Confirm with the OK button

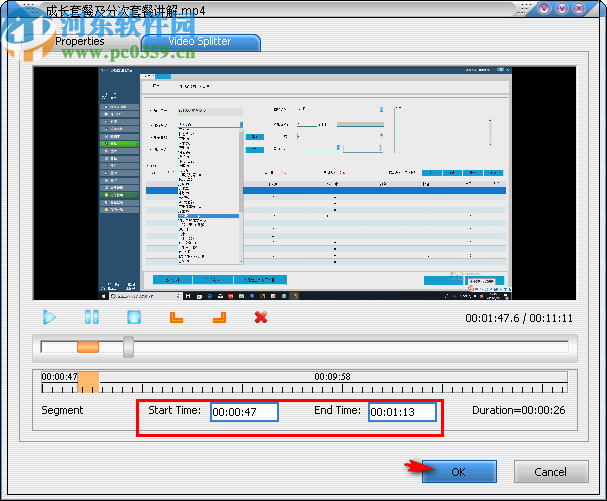point(459,472)
